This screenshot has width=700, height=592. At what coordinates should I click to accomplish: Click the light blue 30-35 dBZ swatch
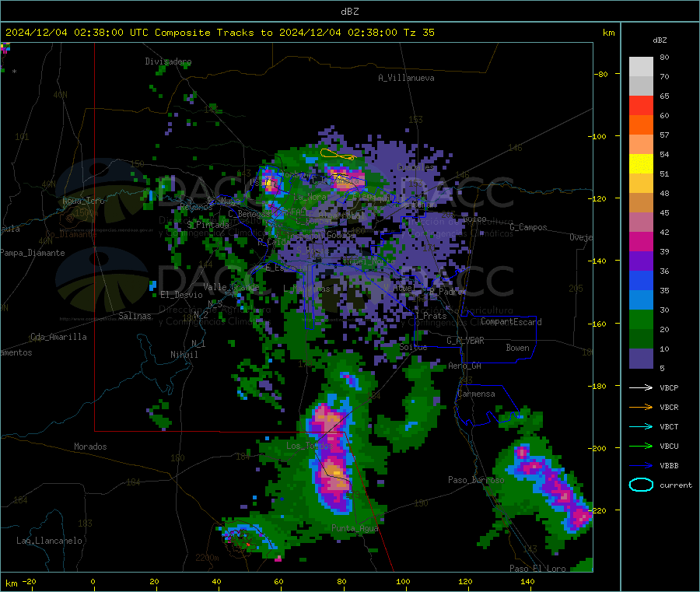(x=641, y=300)
